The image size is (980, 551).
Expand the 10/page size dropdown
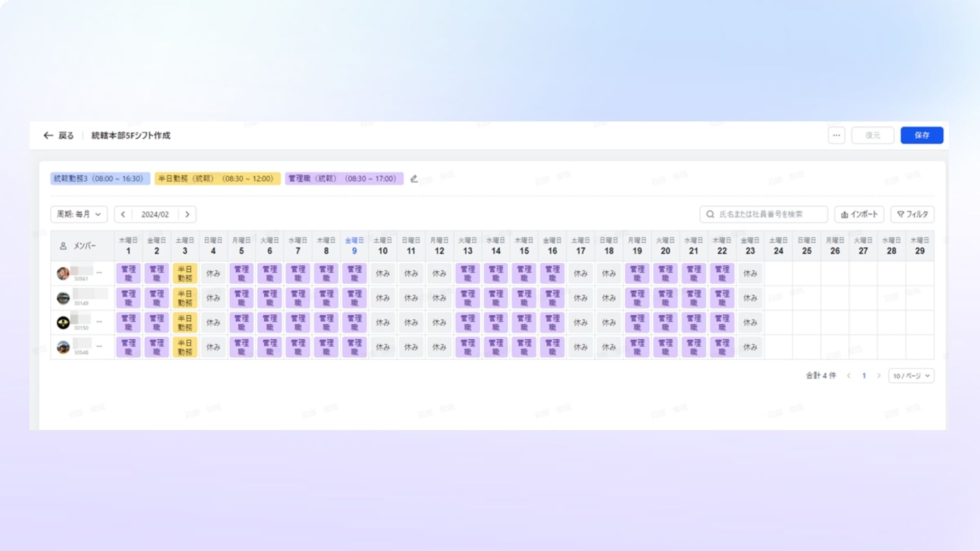pyautogui.click(x=911, y=376)
